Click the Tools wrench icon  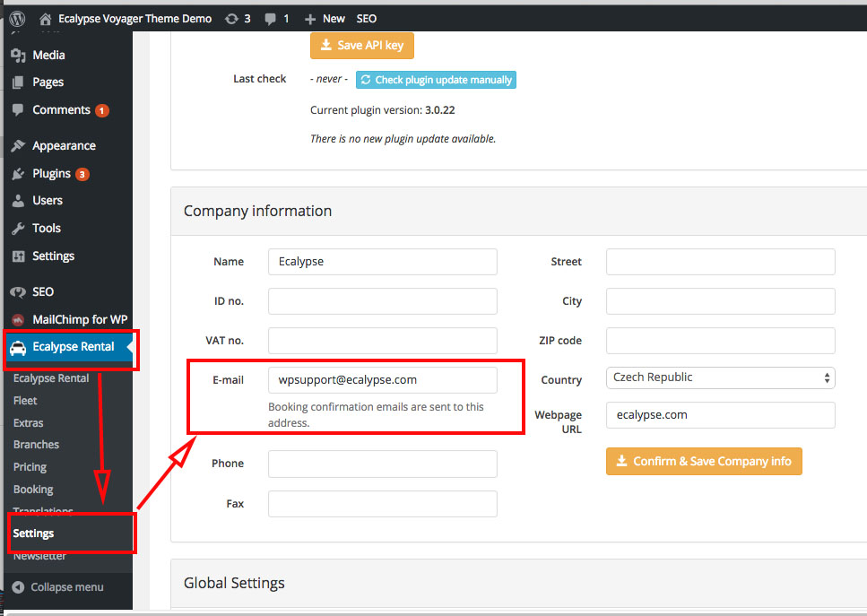[x=18, y=229]
